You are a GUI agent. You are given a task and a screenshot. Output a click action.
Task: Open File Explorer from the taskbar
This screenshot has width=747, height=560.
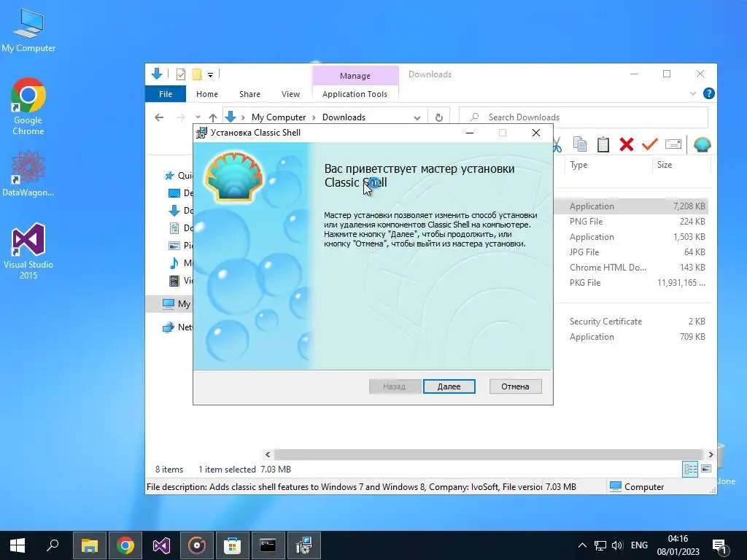pyautogui.click(x=89, y=545)
